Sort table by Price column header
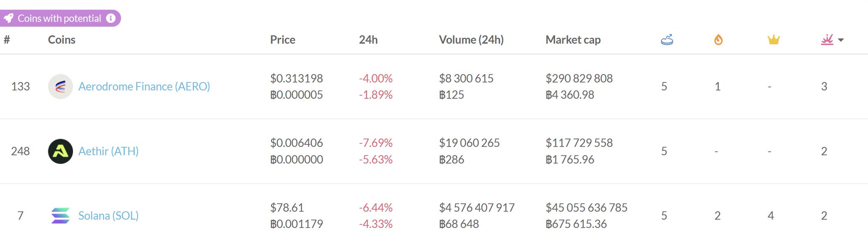Screen dimensions: 868x247 click(283, 40)
